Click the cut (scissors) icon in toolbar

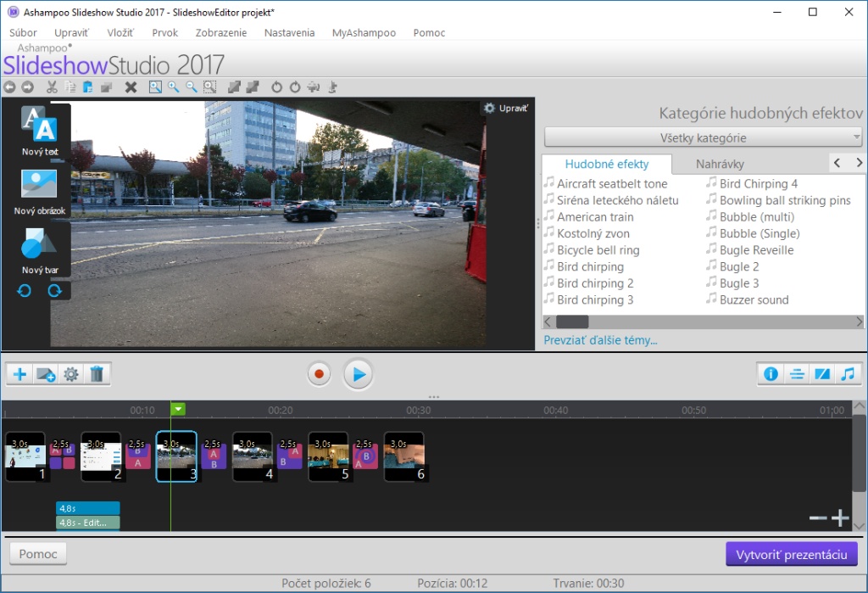[x=52, y=87]
